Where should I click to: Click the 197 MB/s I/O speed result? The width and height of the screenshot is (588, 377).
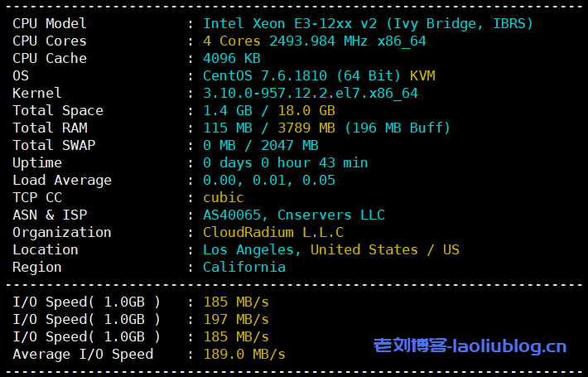tap(236, 320)
